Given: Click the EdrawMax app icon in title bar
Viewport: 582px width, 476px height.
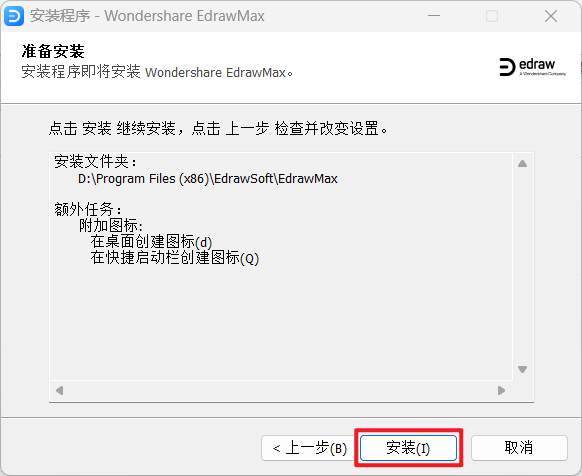Looking at the screenshot, I should [x=14, y=16].
